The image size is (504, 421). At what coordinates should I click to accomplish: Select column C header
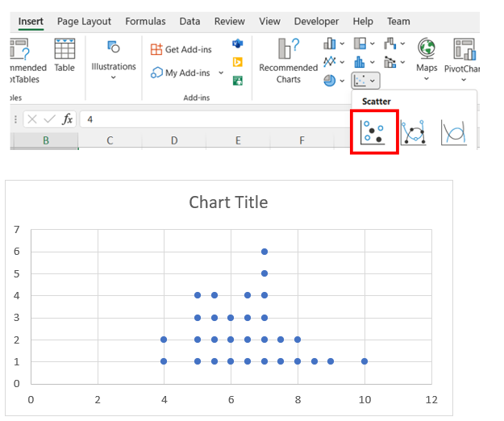point(110,140)
